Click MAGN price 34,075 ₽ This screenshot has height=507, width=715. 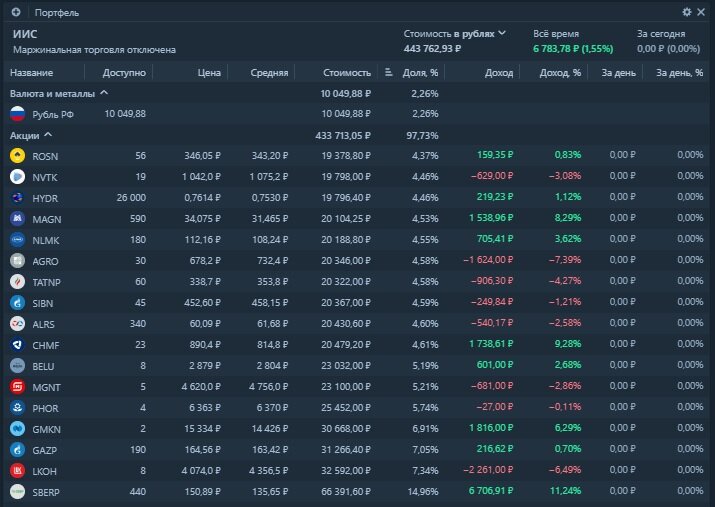pos(202,218)
